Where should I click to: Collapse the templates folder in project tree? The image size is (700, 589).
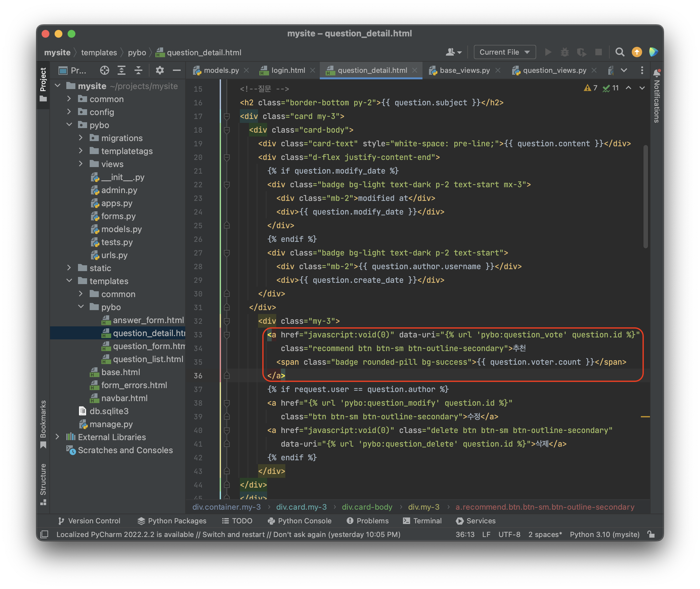pos(69,281)
